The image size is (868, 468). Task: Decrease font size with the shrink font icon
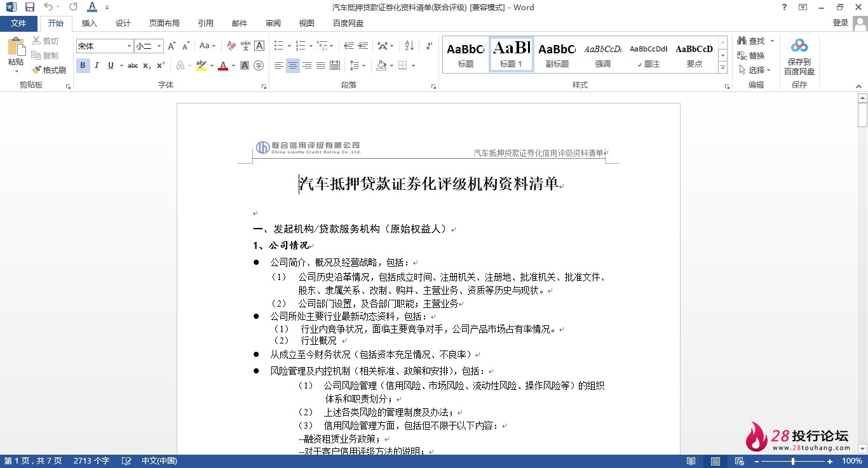186,46
